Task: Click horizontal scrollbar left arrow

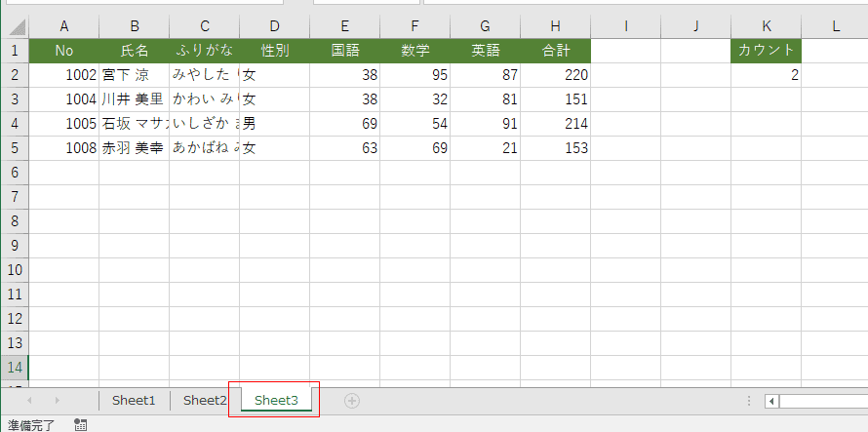Action: [772, 401]
